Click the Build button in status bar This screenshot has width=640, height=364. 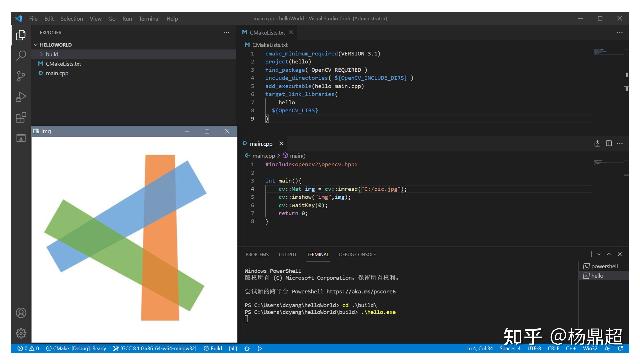point(213,348)
